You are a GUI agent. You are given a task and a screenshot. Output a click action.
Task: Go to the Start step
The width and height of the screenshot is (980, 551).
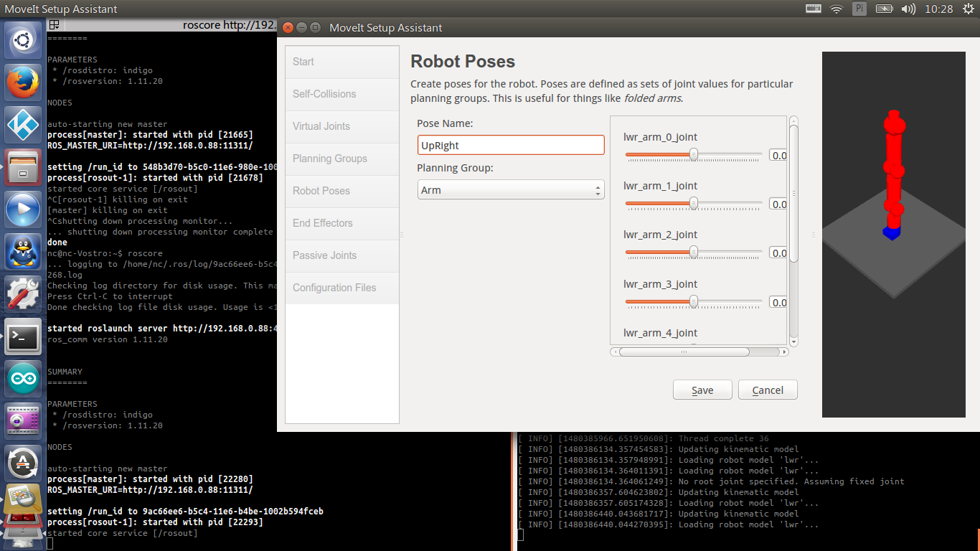click(x=342, y=62)
